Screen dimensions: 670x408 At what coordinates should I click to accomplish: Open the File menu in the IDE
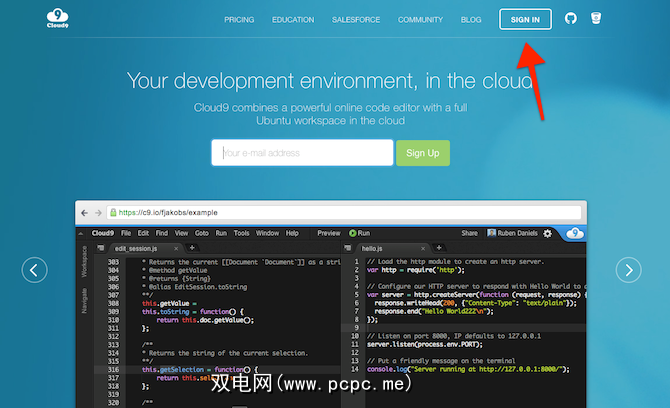tap(127, 233)
